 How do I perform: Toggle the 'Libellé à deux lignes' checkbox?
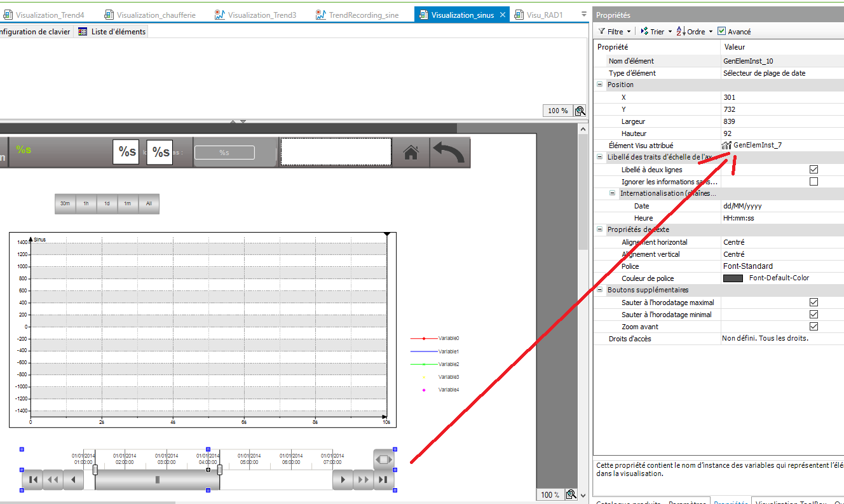click(813, 170)
